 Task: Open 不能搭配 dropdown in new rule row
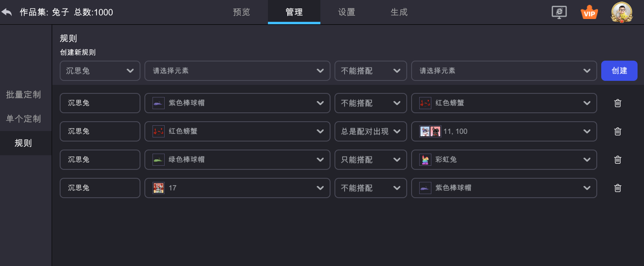click(370, 71)
